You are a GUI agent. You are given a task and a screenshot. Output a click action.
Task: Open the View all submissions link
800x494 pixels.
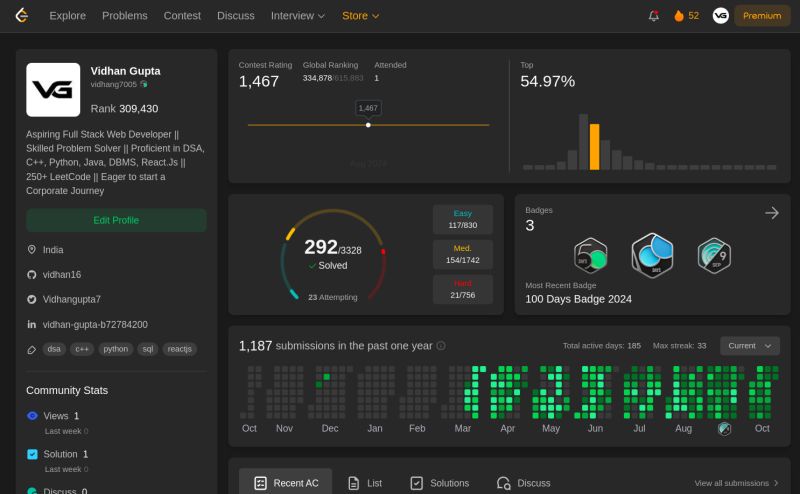(736, 483)
